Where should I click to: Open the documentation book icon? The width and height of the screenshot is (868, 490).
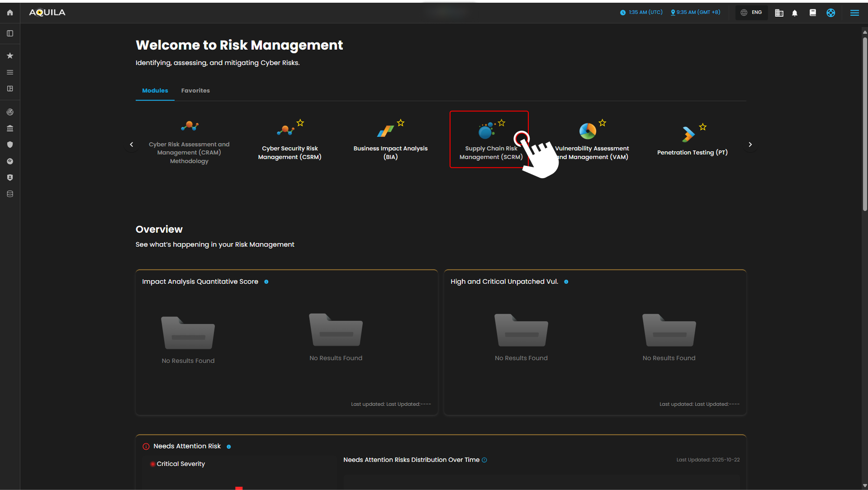[x=813, y=13]
